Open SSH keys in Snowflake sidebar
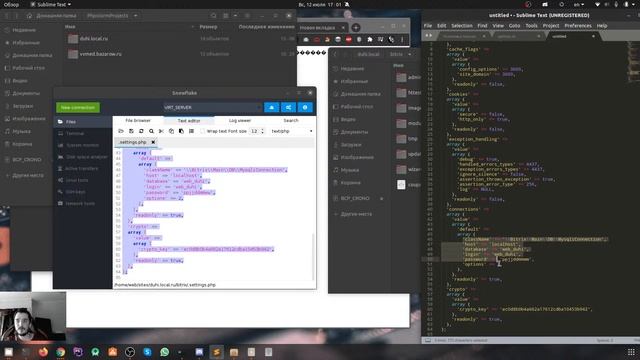This screenshot has height=360, width=640. coord(83,191)
